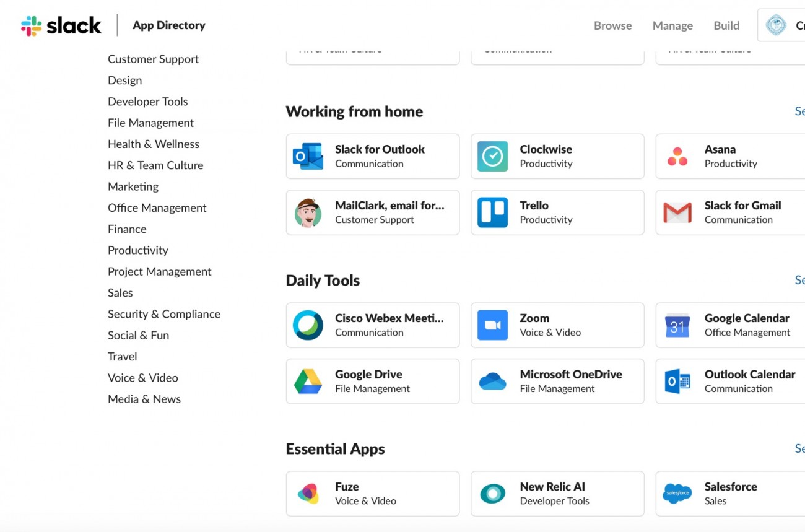Open the Trello app title
805x532 pixels.
pyautogui.click(x=534, y=205)
